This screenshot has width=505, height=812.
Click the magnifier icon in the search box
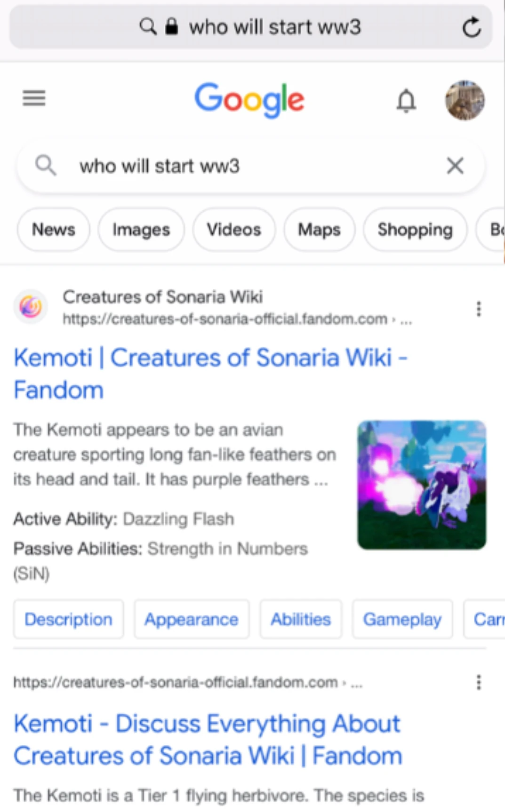pyautogui.click(x=46, y=166)
